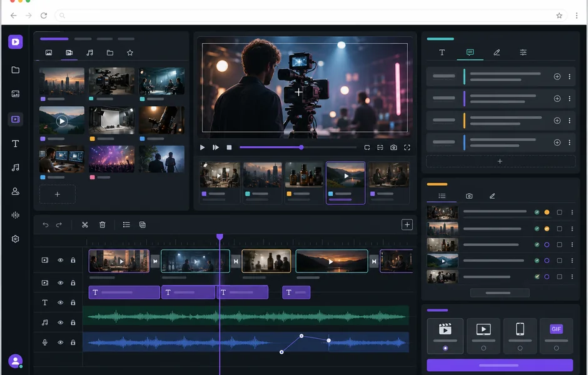The width and height of the screenshot is (588, 375).
Task: Select the camera tab in shot list panel
Action: 469,196
